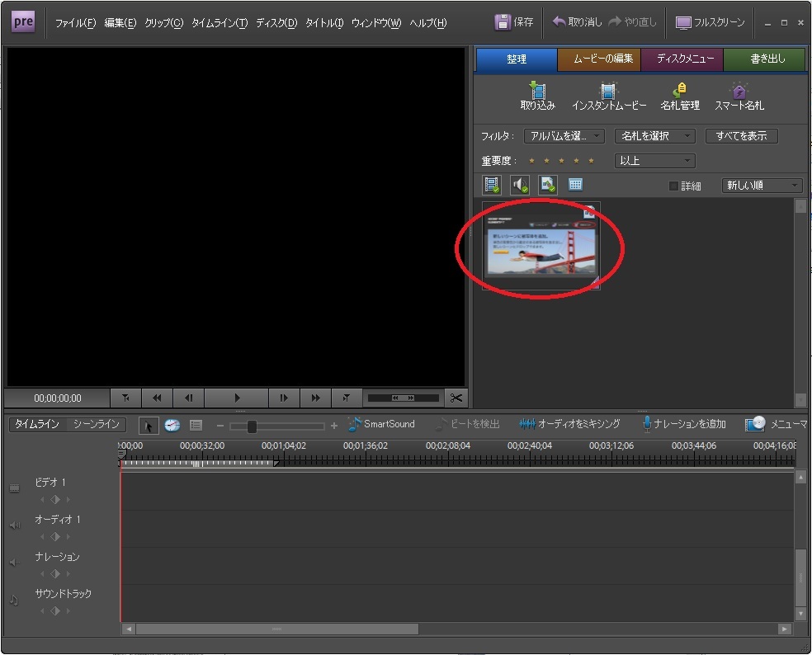Click the timeline zoom slider handle
Viewport: 812px width, 655px height.
pyautogui.click(x=252, y=426)
